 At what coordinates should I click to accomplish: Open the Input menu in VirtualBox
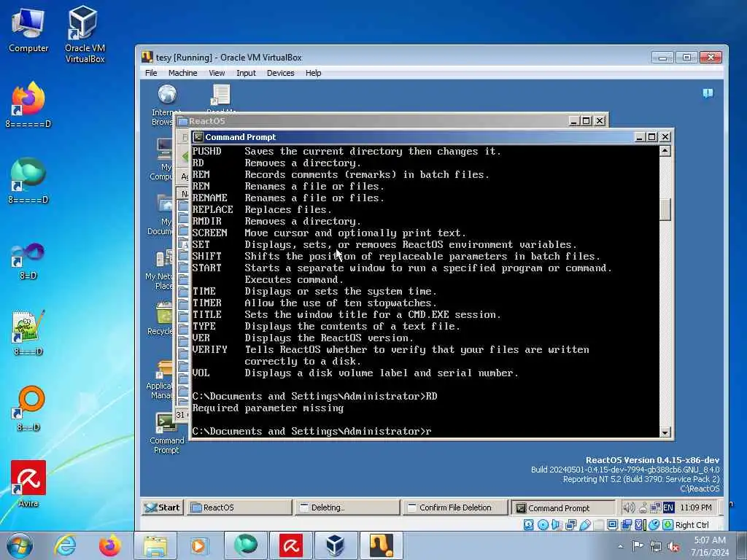(246, 73)
